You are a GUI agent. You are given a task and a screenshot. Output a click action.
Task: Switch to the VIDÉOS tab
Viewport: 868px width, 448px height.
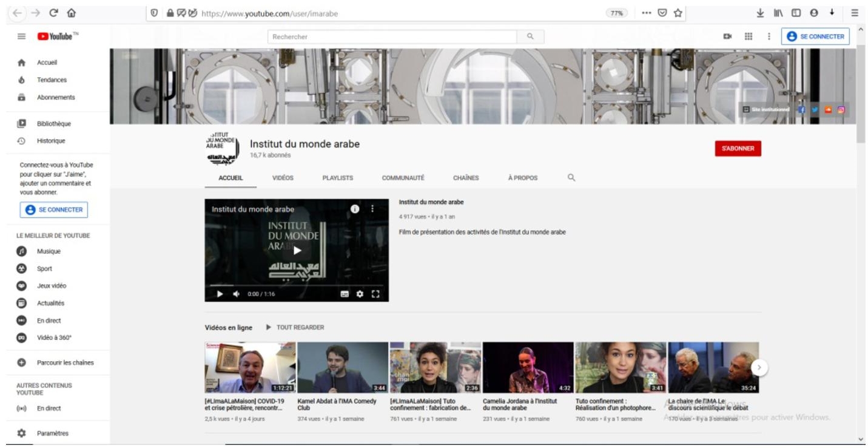[283, 178]
